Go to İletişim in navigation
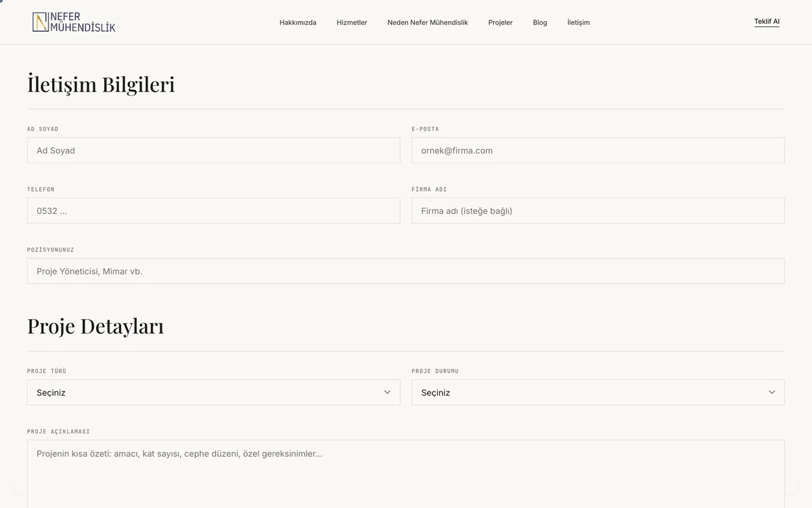 [579, 22]
